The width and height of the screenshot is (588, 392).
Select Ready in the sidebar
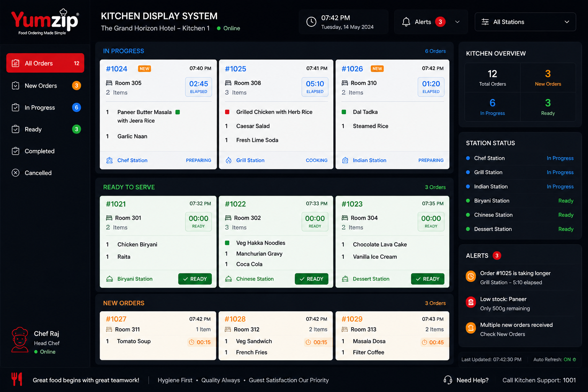tap(45, 129)
